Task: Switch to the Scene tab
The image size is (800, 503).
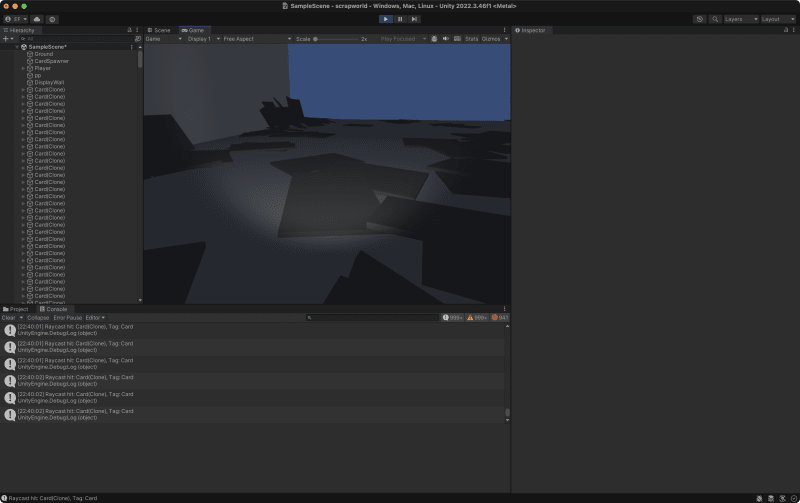Action: 159,30
